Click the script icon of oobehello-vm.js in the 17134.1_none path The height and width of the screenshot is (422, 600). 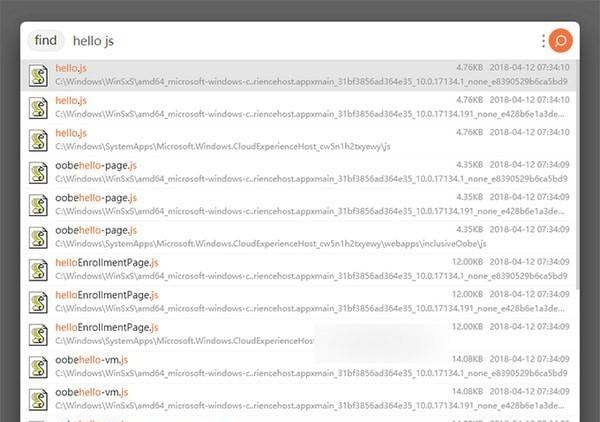[x=39, y=367]
